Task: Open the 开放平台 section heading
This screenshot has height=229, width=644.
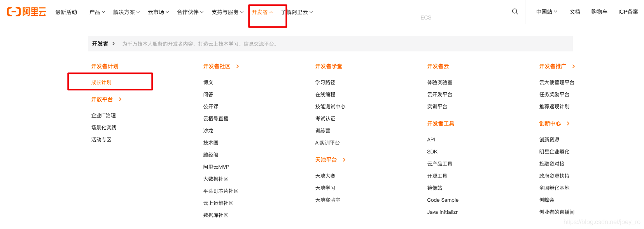Action: [102, 99]
